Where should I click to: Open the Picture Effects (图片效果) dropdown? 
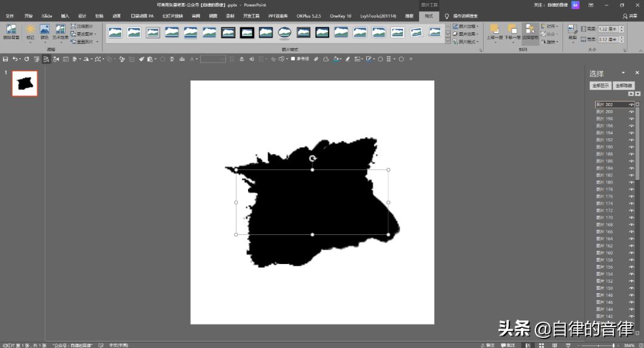466,34
